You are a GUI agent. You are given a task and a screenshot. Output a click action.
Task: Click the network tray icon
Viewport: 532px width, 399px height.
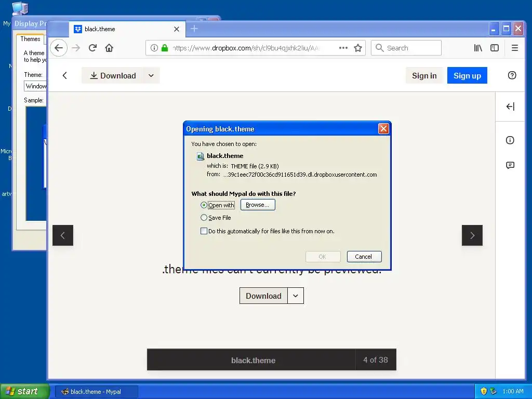(494, 391)
